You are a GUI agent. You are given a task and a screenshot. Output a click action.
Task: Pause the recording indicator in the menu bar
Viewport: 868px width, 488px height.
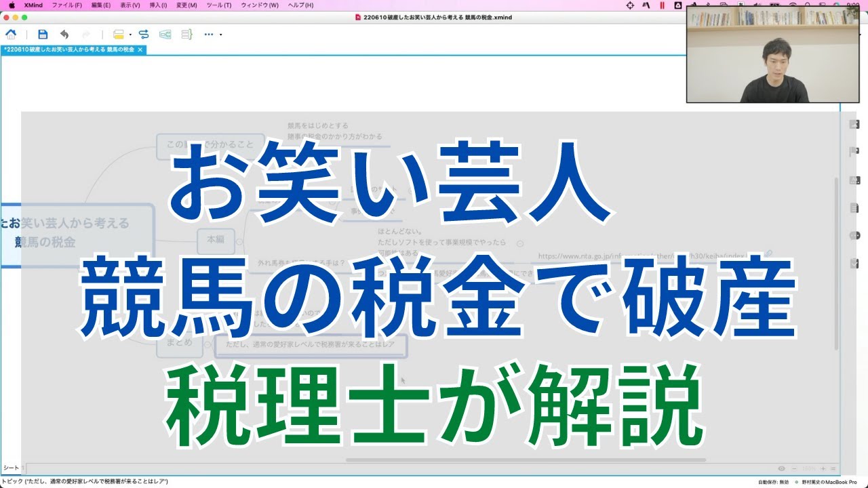[x=663, y=6]
